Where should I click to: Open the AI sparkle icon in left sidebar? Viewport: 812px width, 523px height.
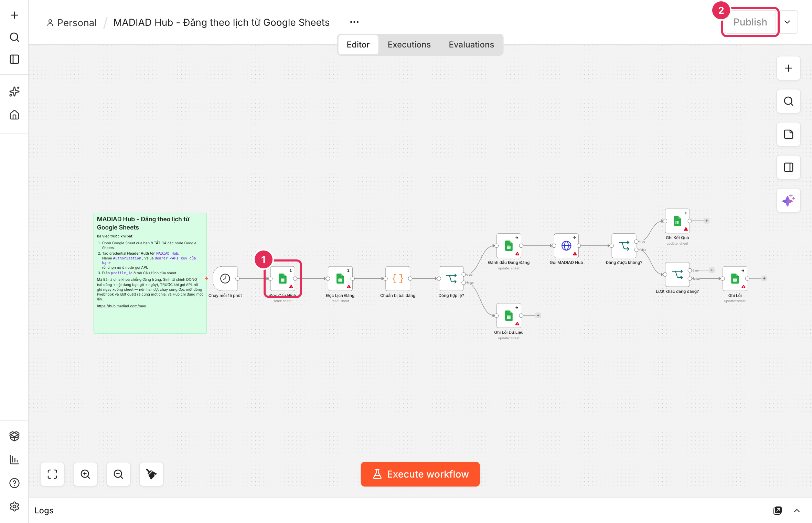tap(14, 92)
